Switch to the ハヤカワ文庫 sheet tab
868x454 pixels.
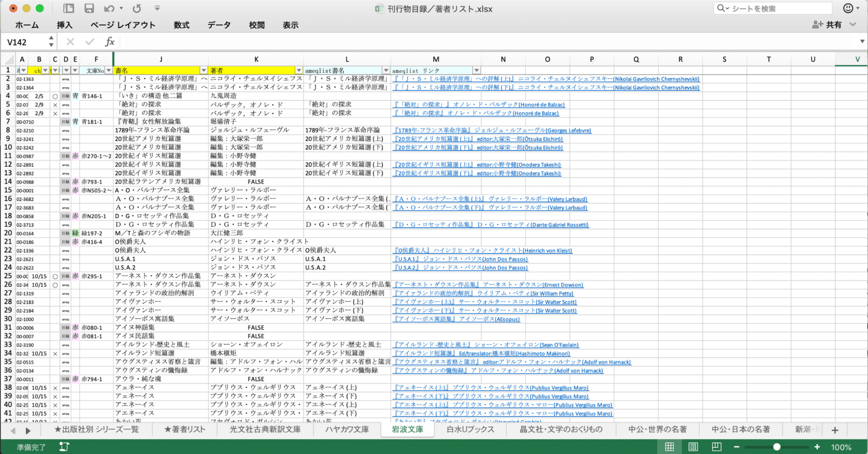[x=347, y=430]
